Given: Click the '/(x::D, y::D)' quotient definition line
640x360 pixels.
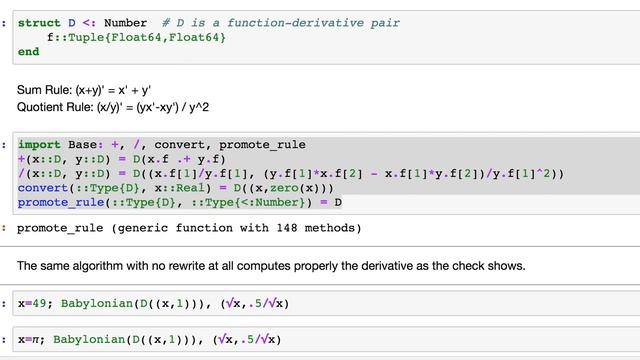Looking at the screenshot, I should (x=291, y=174).
